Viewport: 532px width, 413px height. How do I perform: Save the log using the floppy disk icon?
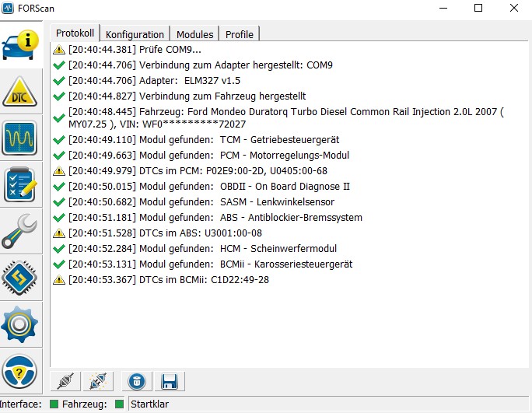tap(169, 381)
